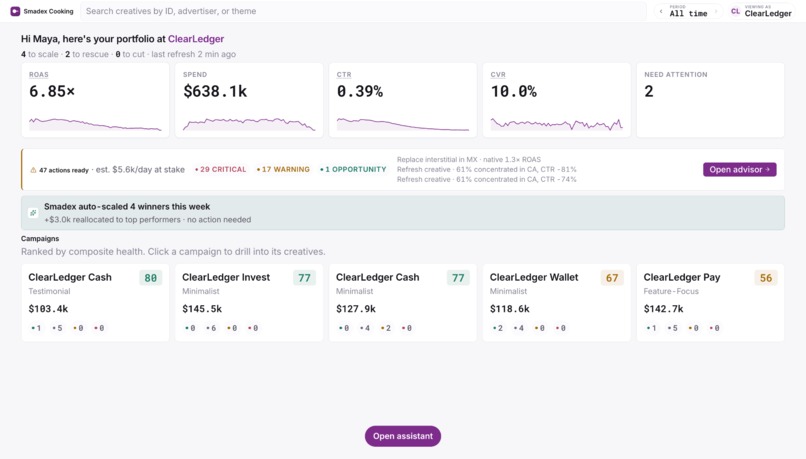Go to the previous period with left chevron
The image size is (806, 459).
pyautogui.click(x=661, y=11)
